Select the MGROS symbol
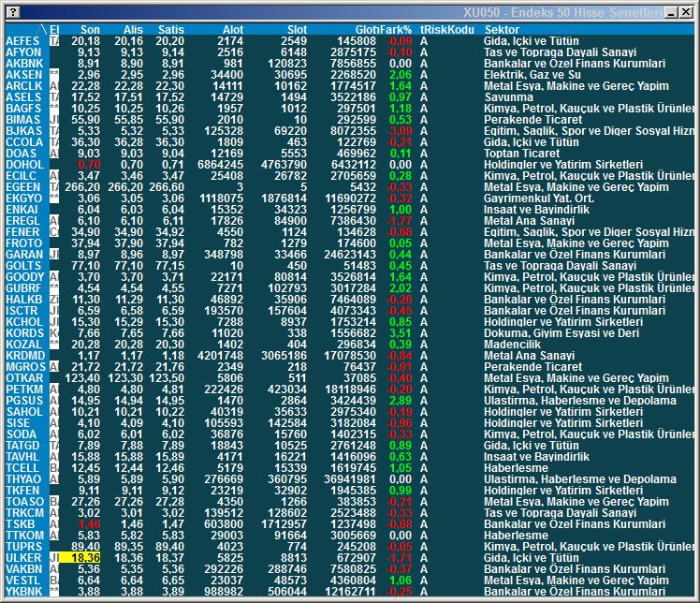Screen dimensions: 700x603 [25, 367]
